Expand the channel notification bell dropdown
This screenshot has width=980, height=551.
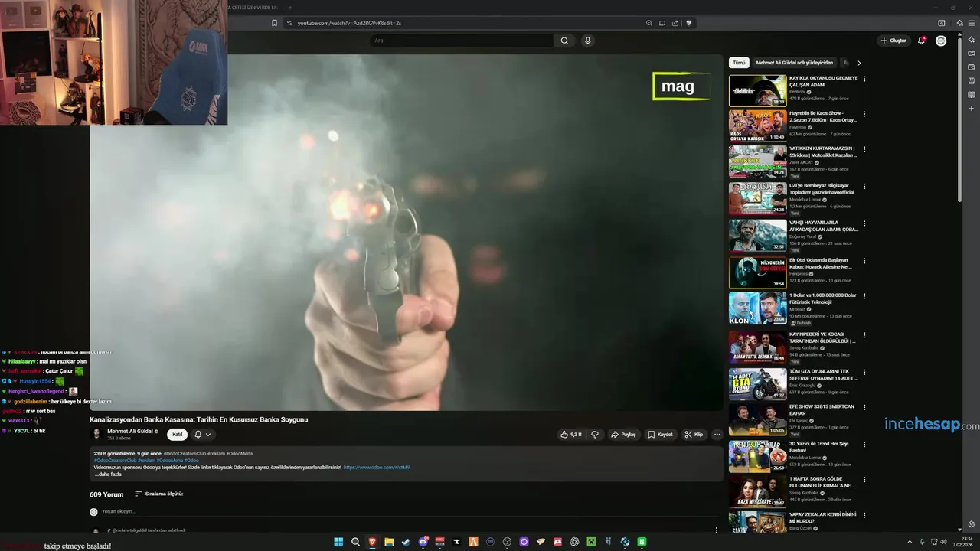(x=202, y=435)
